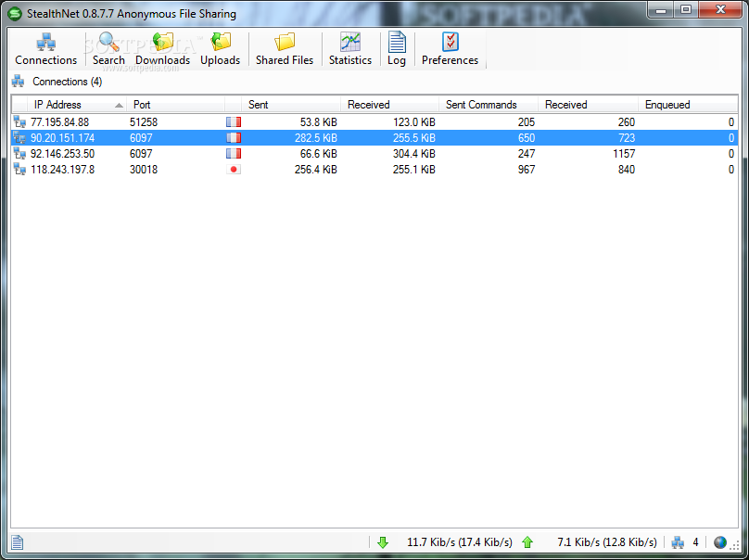Click the green upload arrow in the status bar
This screenshot has width=749, height=560.
[x=527, y=542]
